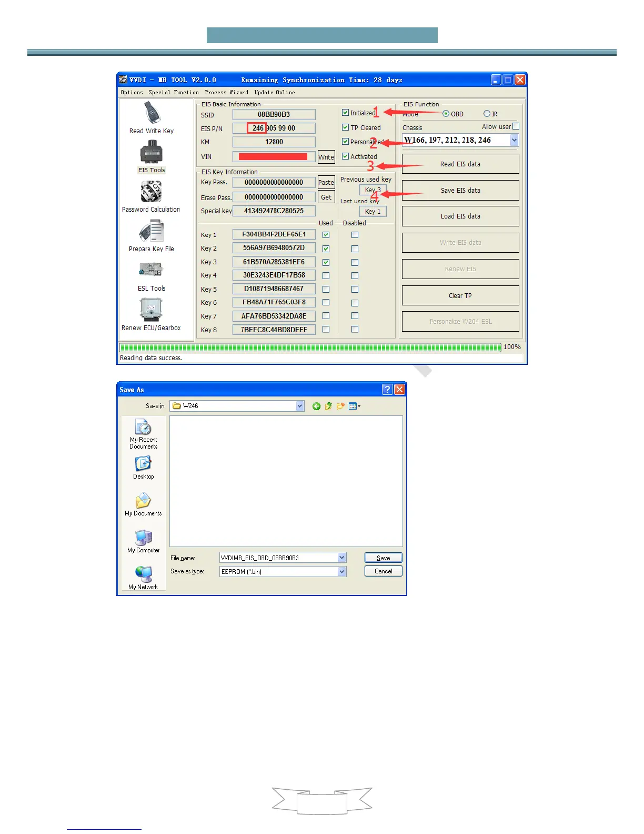Open the View menu icon in Save As

(355, 406)
